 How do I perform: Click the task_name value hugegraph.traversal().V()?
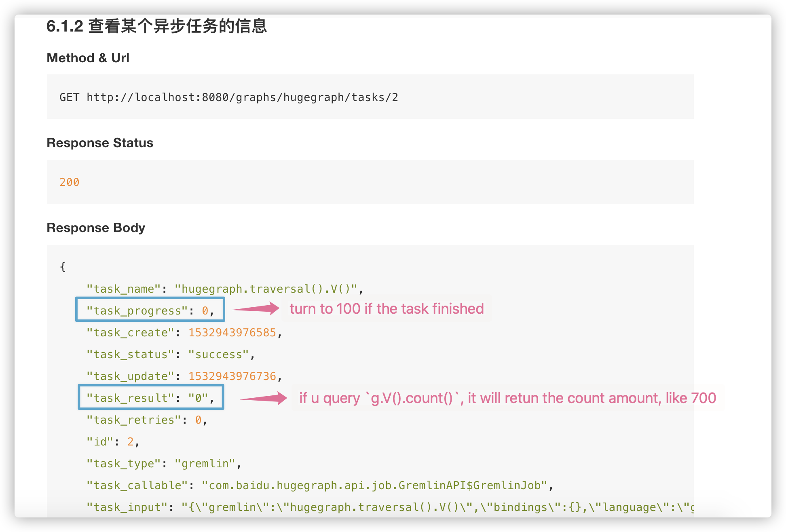coord(268,288)
